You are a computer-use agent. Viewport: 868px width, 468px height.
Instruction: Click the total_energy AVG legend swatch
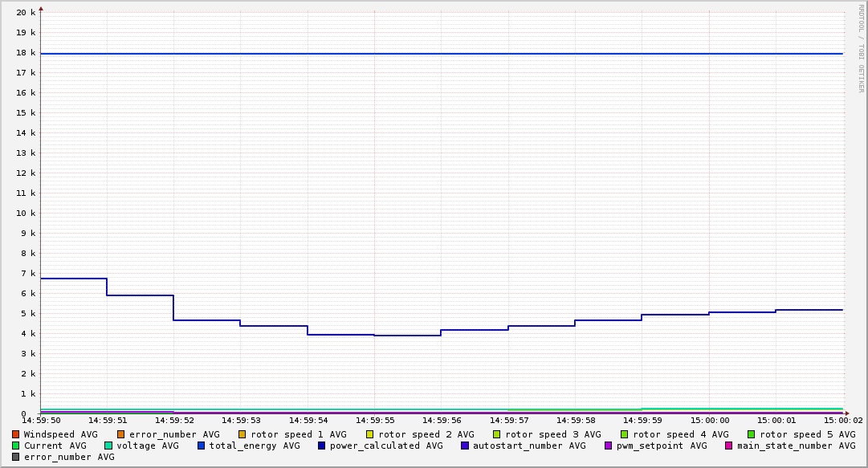(x=202, y=446)
